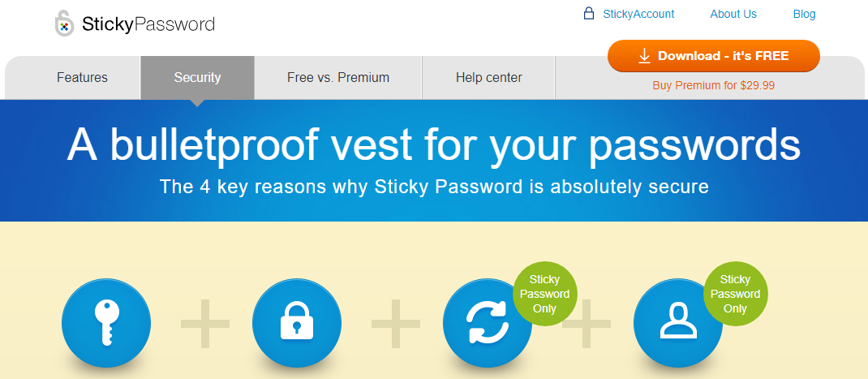Screen dimensions: 868x379
Task: Follow the Buy Premium for $29.99 link
Action: 714,85
